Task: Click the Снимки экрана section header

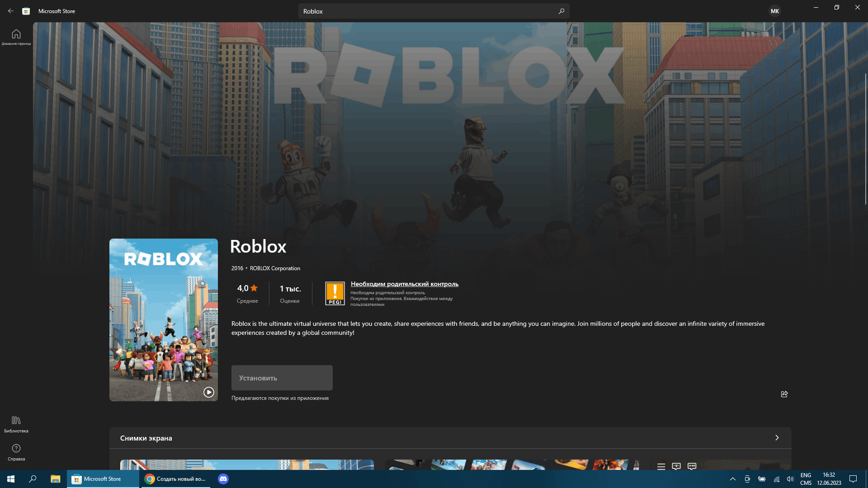Action: pyautogui.click(x=146, y=438)
